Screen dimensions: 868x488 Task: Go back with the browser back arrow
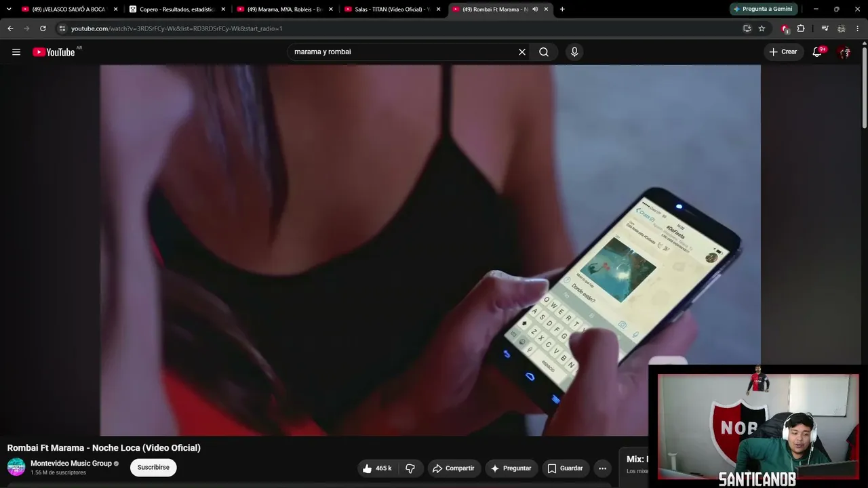10,28
